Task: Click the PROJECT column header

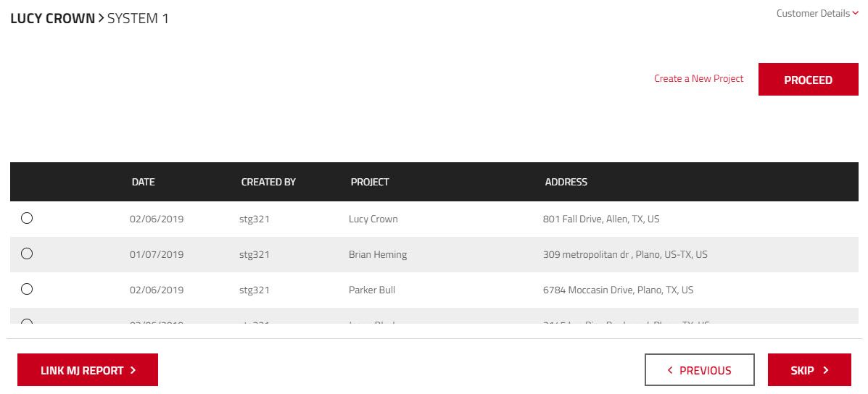Action: coord(370,182)
